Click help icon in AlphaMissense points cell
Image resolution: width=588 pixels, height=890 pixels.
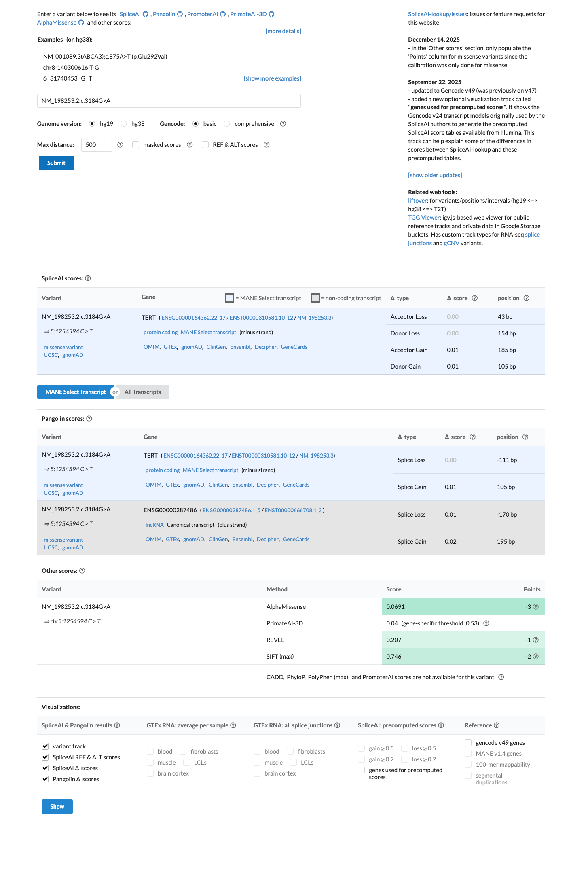click(x=536, y=607)
